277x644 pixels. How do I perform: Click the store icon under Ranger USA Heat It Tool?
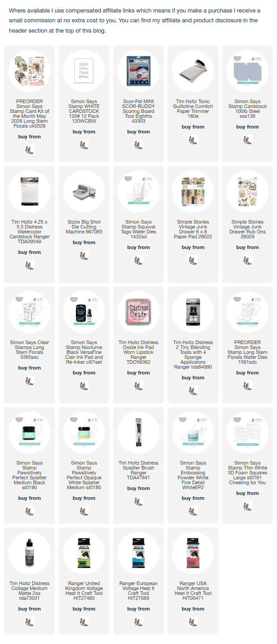[x=193, y=621]
